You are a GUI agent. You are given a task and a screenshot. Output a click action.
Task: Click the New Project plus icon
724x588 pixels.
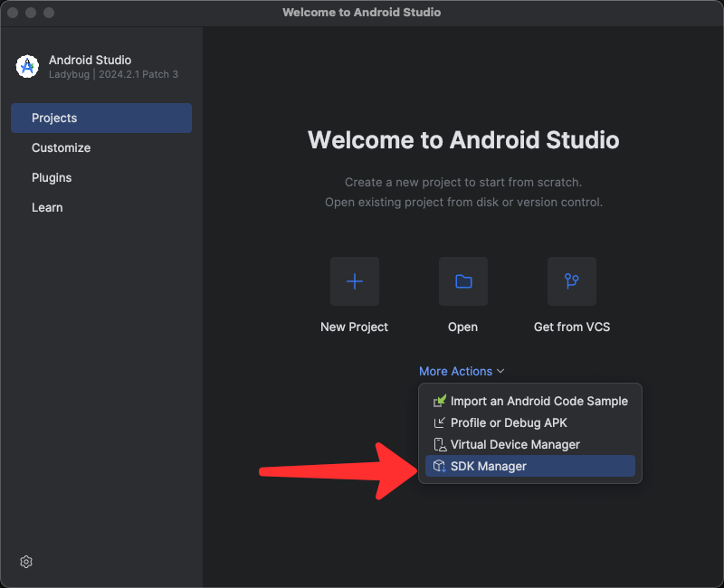[355, 281]
